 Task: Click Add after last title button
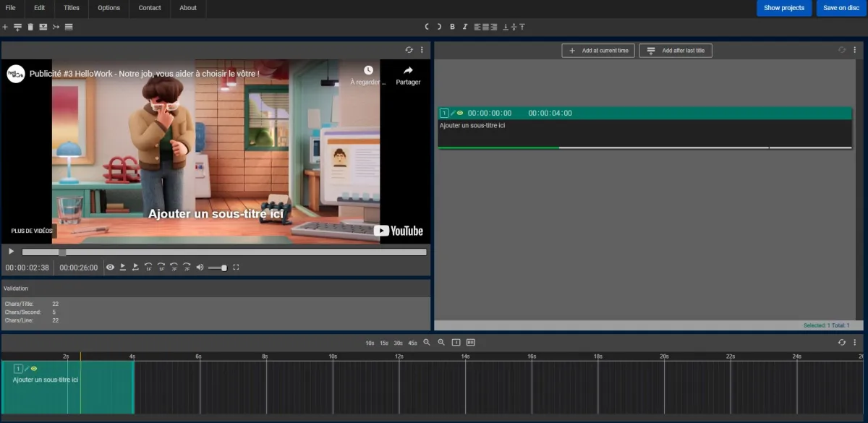point(676,51)
